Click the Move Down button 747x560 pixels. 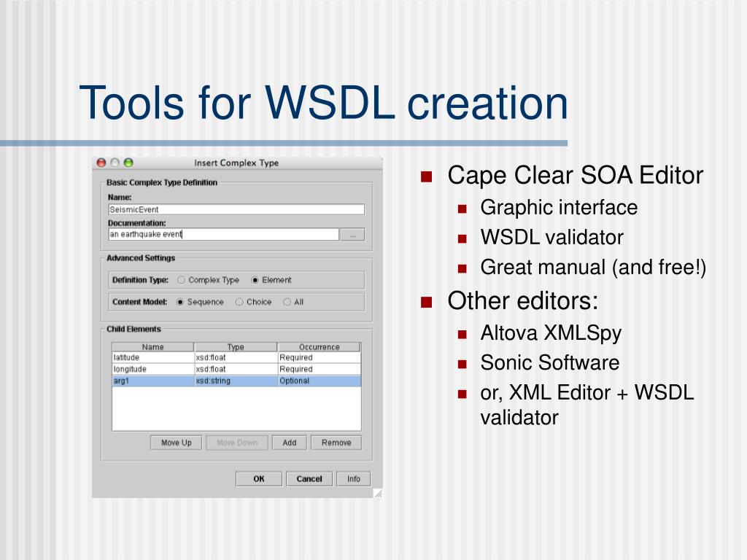[x=237, y=443]
